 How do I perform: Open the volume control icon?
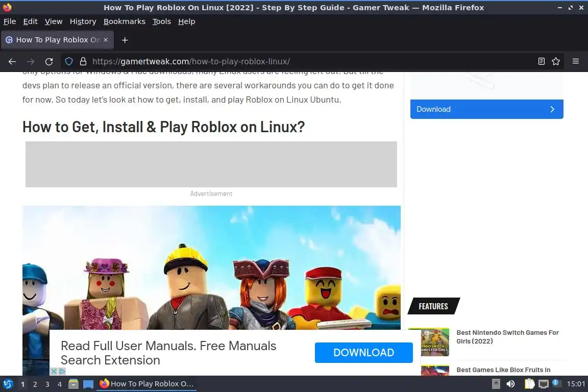(510, 384)
